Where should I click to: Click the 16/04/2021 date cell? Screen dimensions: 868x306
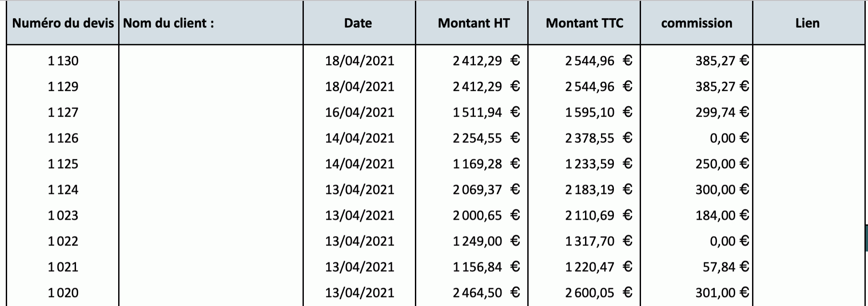359,112
